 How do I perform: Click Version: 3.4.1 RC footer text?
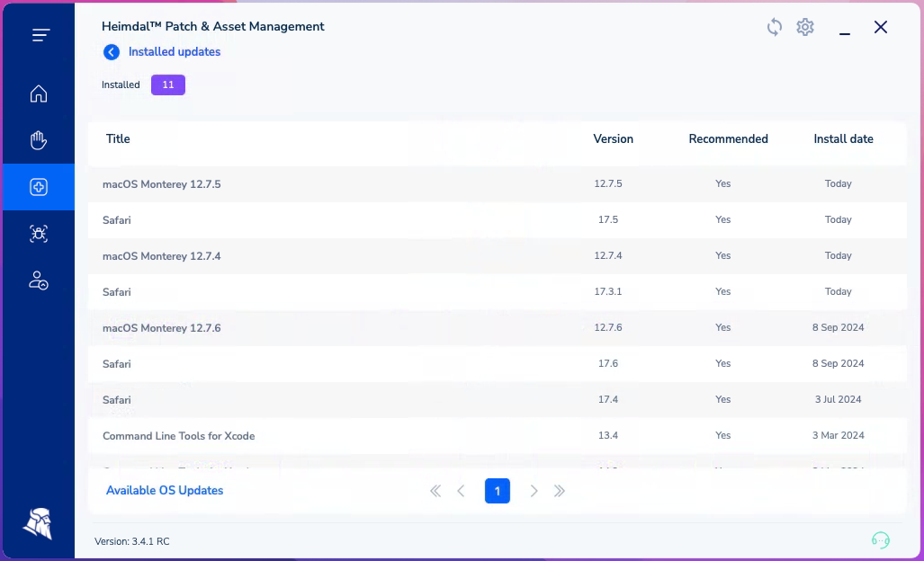[132, 541]
